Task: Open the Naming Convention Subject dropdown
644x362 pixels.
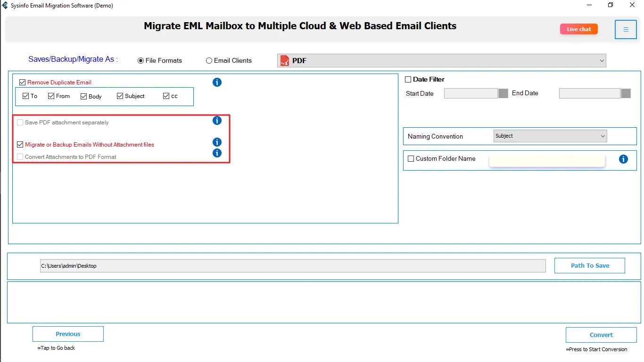Action: coord(550,136)
